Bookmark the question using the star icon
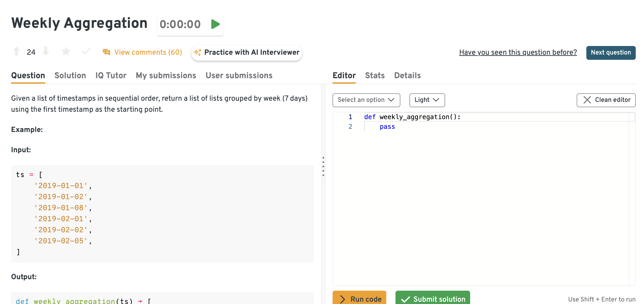Viewport: 644px width, 304px height. point(66,52)
